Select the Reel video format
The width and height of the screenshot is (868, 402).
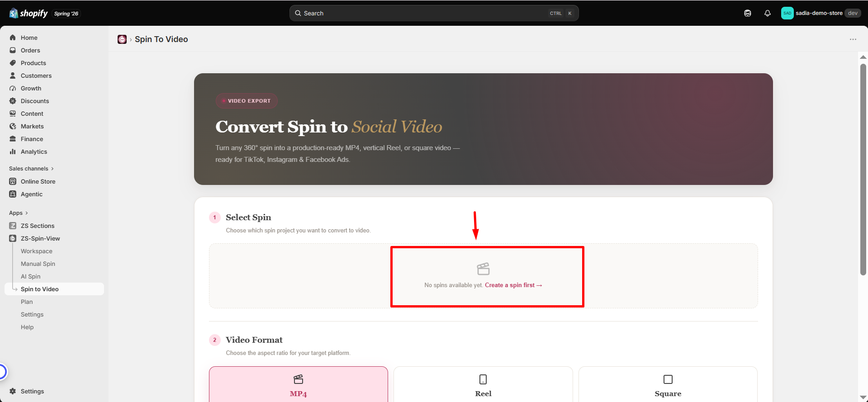[x=483, y=384]
